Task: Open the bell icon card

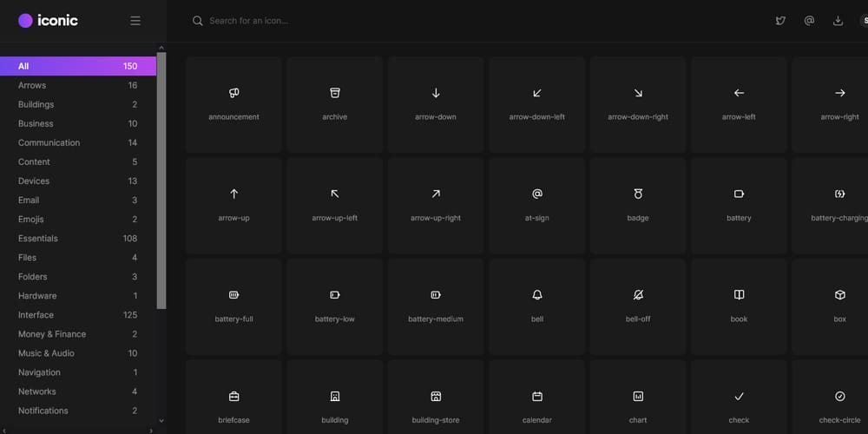Action: click(536, 306)
